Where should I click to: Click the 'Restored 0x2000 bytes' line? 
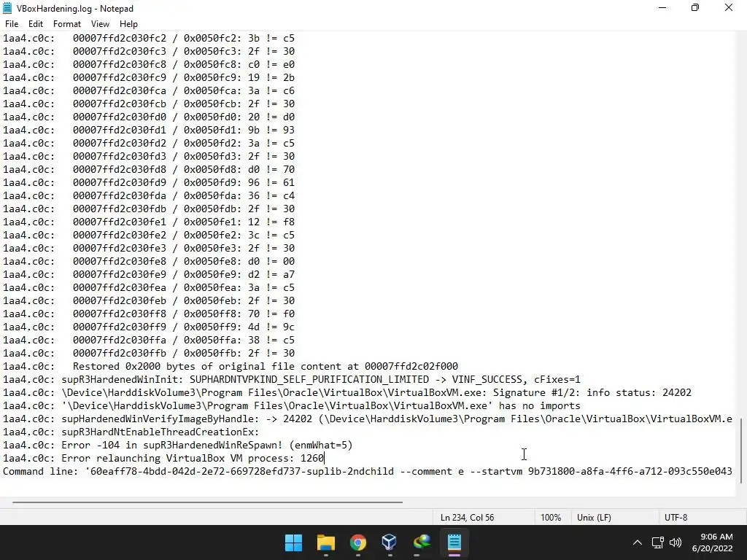pos(231,366)
